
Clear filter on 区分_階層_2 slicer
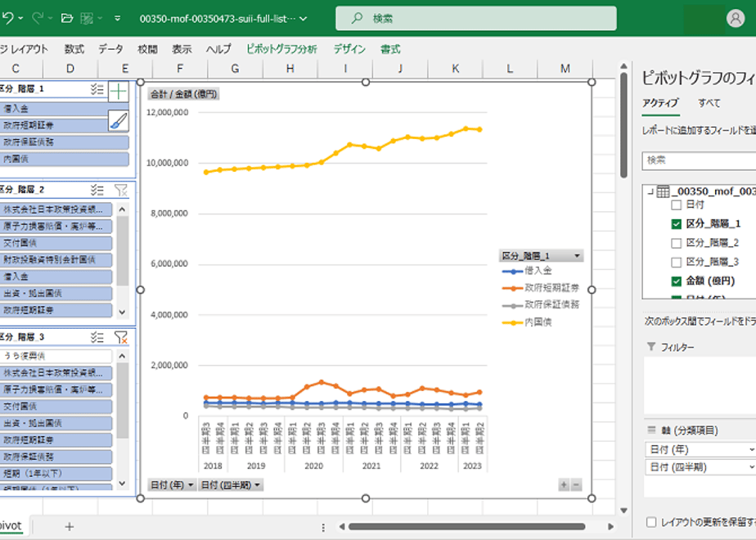121,190
